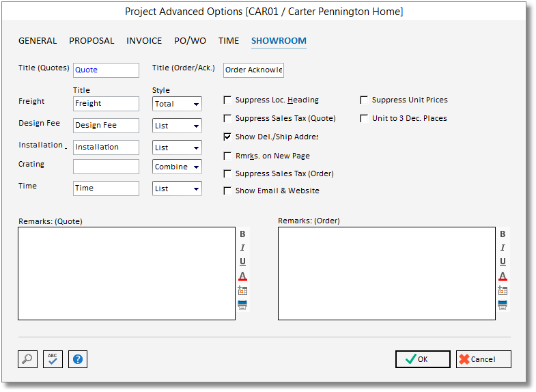Click insert-table icon beside Remarks (Quote)
Screen dimensions: 536x392
click(242, 290)
